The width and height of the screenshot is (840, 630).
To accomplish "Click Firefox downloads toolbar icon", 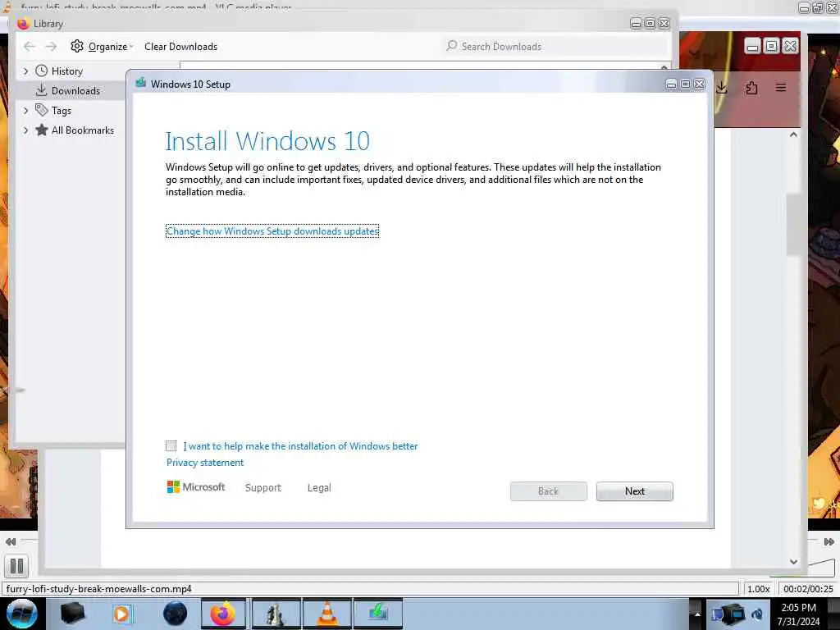I will (x=722, y=88).
